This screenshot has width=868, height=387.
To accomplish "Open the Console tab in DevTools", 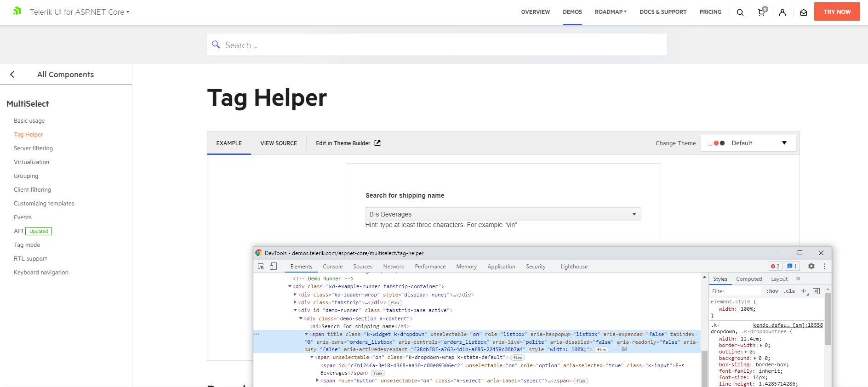I will (x=332, y=267).
